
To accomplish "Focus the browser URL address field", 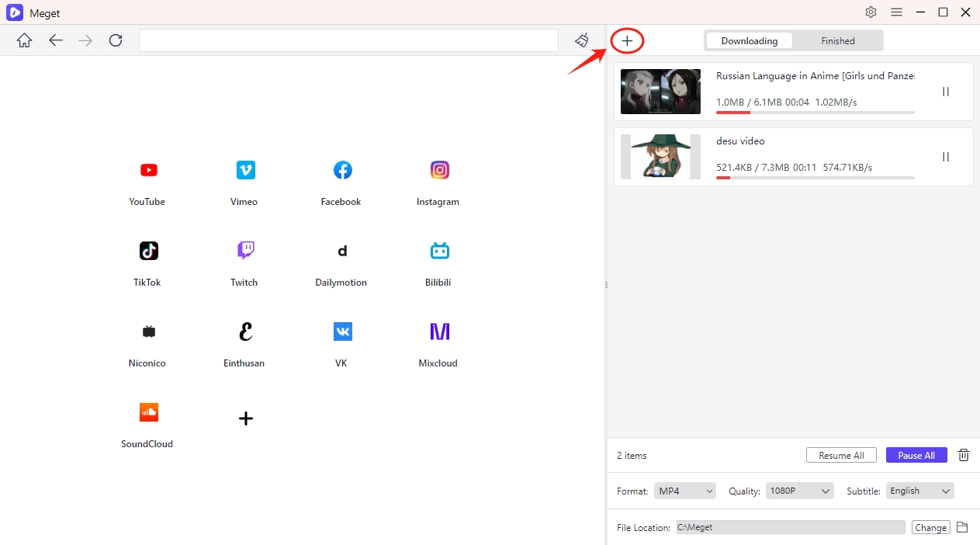I will click(348, 40).
